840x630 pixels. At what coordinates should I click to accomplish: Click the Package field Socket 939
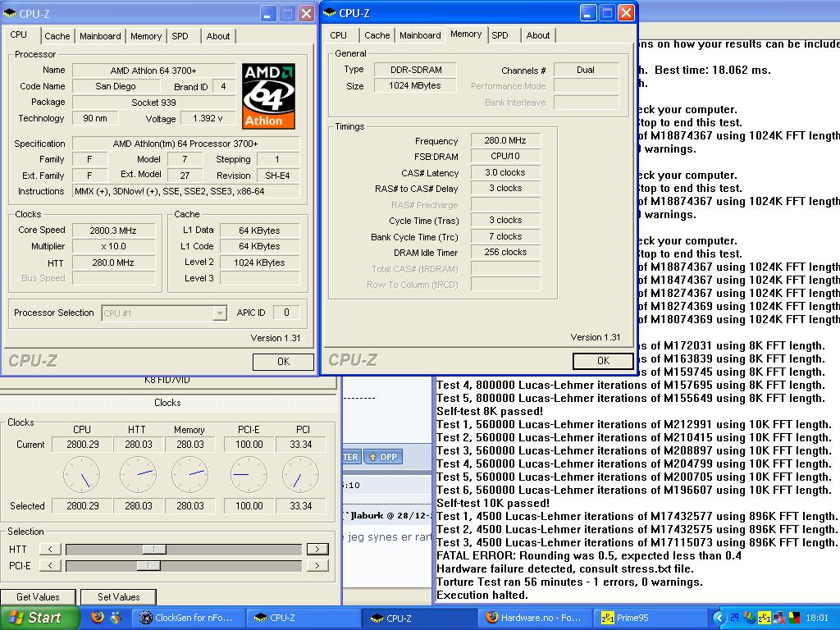pyautogui.click(x=153, y=103)
